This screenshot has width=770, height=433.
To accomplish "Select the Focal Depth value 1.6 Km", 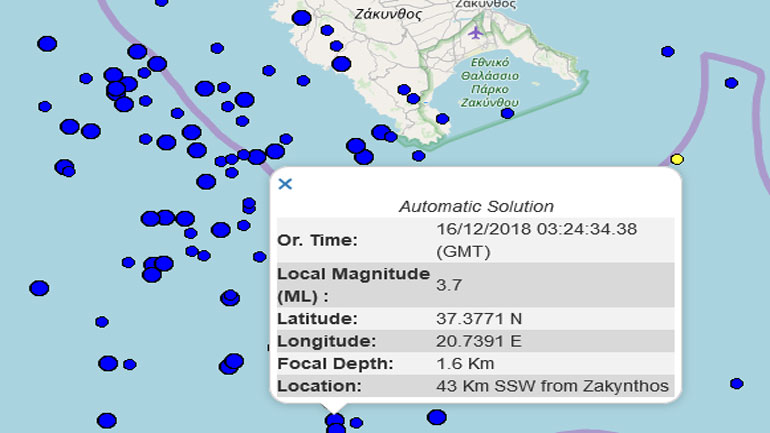I will click(x=465, y=363).
